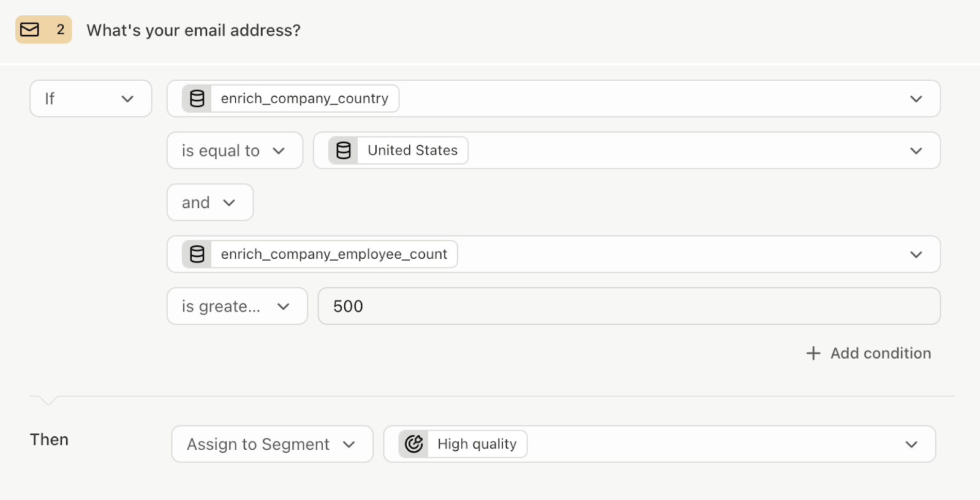Click the divider arrow notch above Then
The image size is (980, 500).
pyautogui.click(x=48, y=400)
